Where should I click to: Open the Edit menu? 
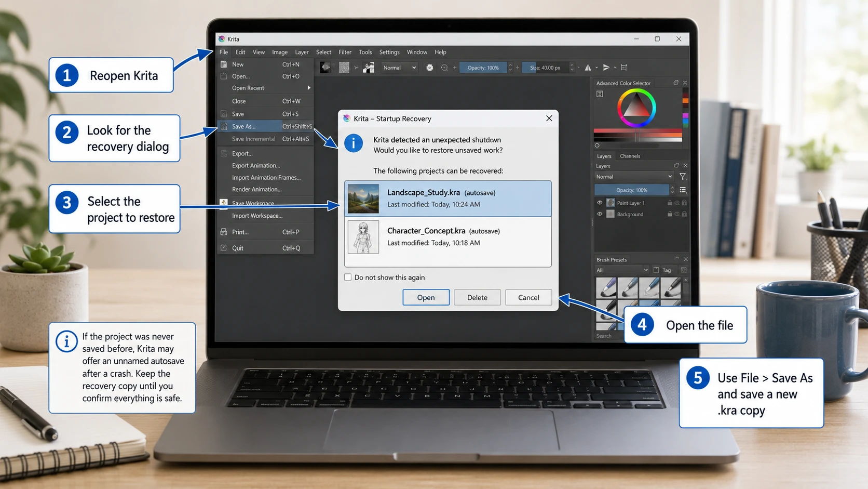coord(240,52)
